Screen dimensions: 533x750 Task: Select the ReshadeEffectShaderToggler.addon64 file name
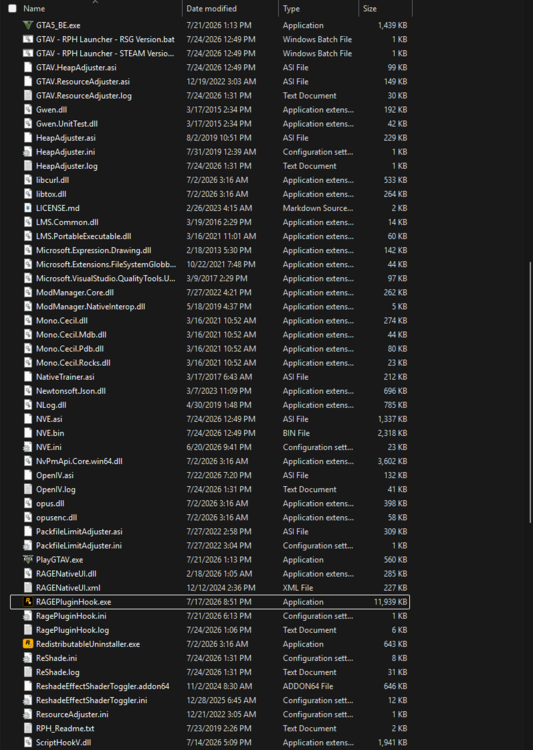point(102,686)
